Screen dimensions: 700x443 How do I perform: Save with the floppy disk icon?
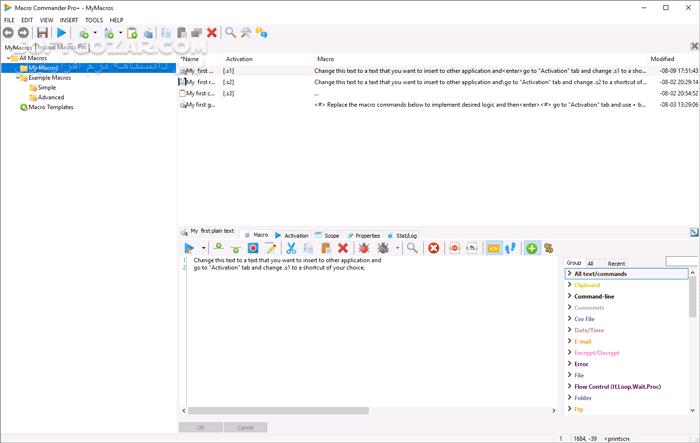coord(42,33)
